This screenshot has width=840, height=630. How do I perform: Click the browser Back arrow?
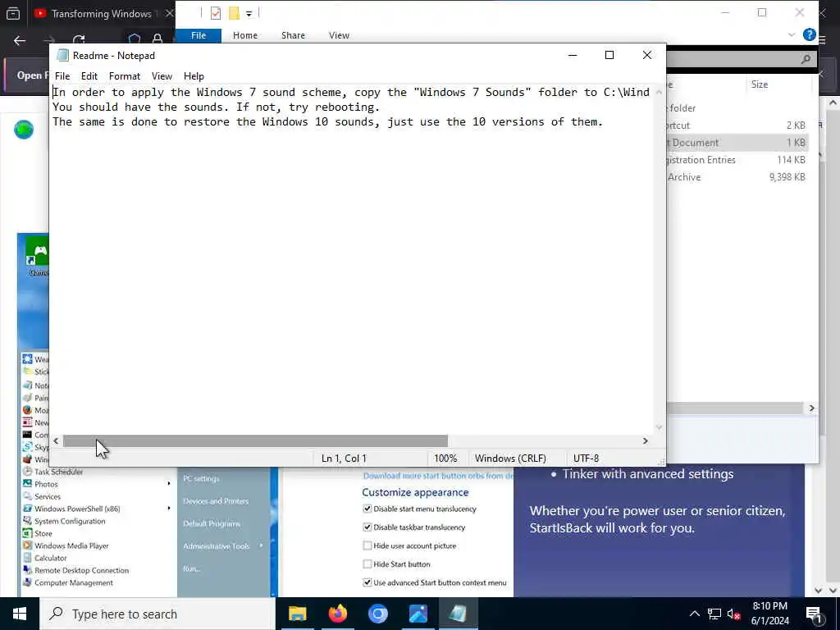[20, 40]
